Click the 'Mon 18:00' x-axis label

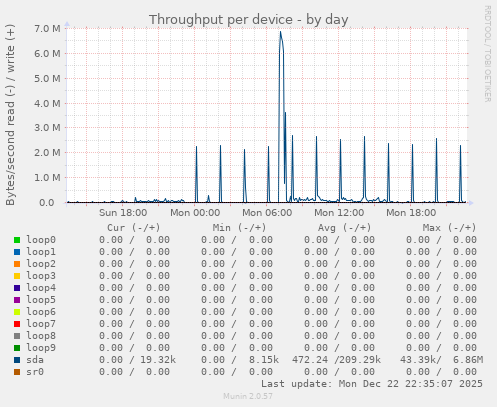coord(411,213)
